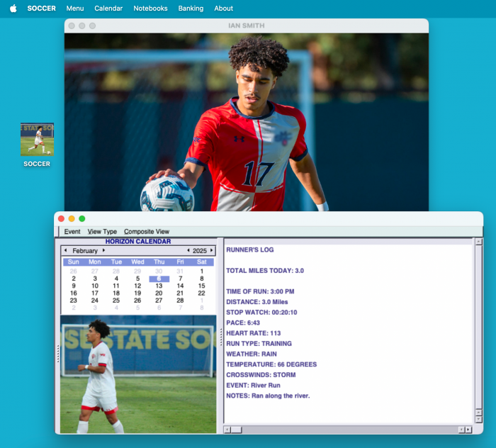Click the horizontal scrollbar thumb in the log
This screenshot has height=448, width=496.
coord(236,430)
